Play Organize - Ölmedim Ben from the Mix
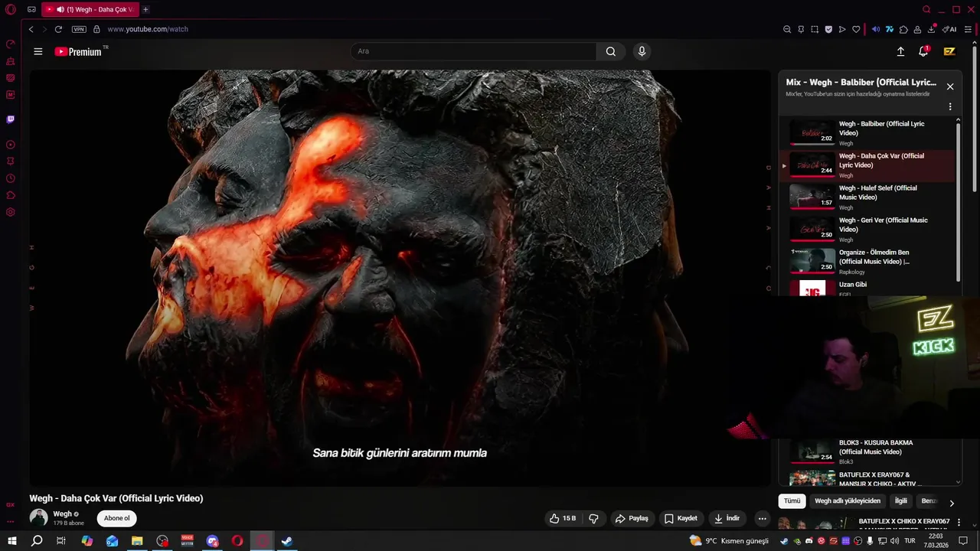This screenshot has width=980, height=551. pos(867,261)
